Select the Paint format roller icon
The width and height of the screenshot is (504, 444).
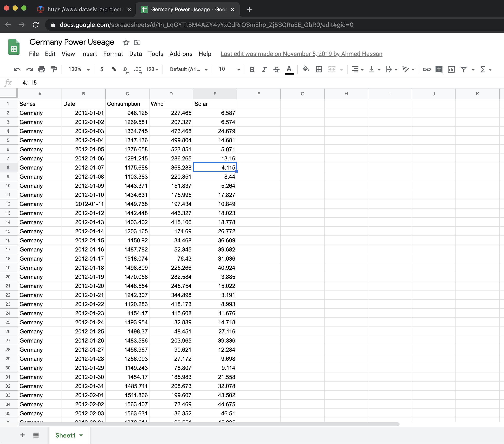click(54, 69)
